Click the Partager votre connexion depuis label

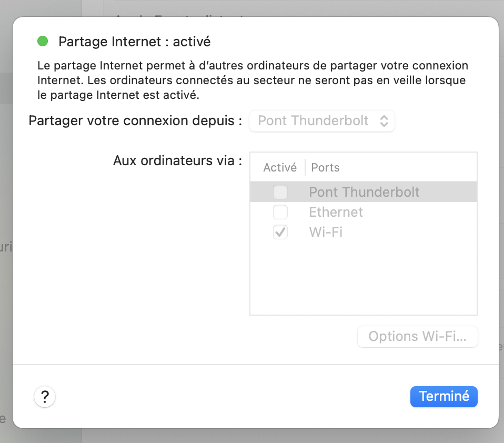click(x=135, y=121)
